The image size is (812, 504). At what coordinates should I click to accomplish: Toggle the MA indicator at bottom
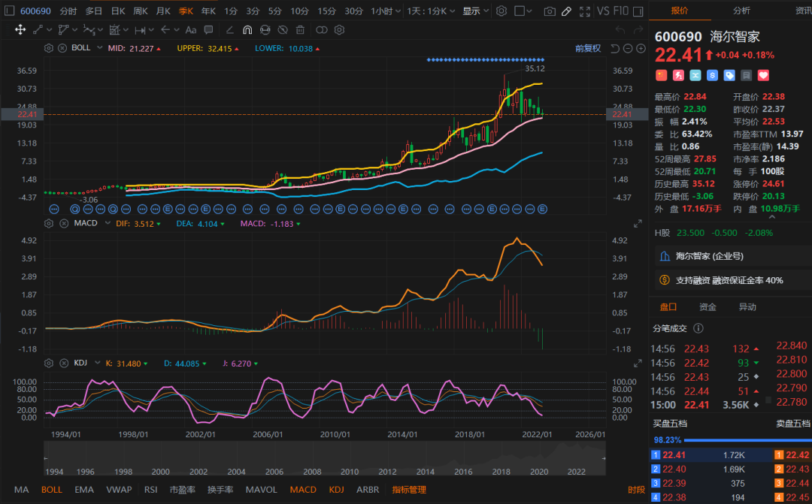pos(21,490)
